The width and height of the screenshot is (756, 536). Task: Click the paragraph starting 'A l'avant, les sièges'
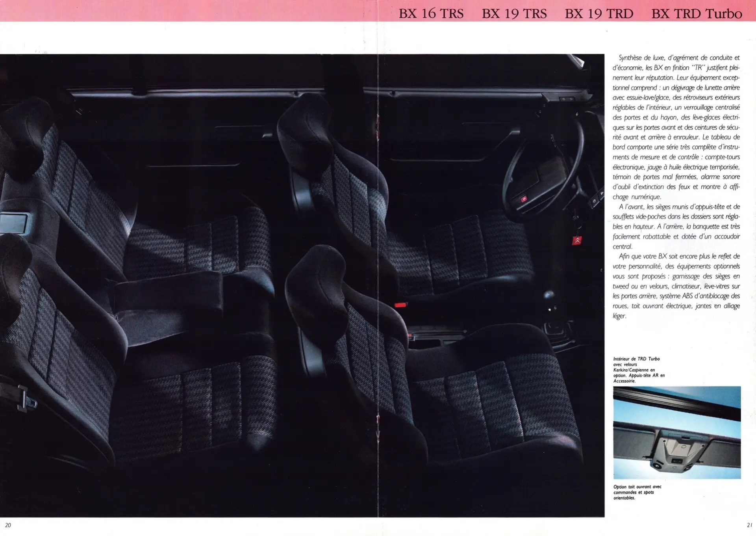point(676,226)
